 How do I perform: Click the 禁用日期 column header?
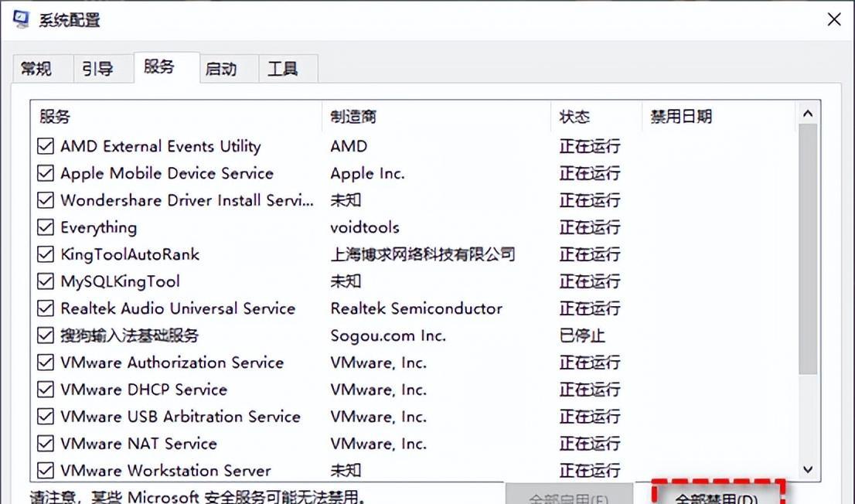[719, 116]
